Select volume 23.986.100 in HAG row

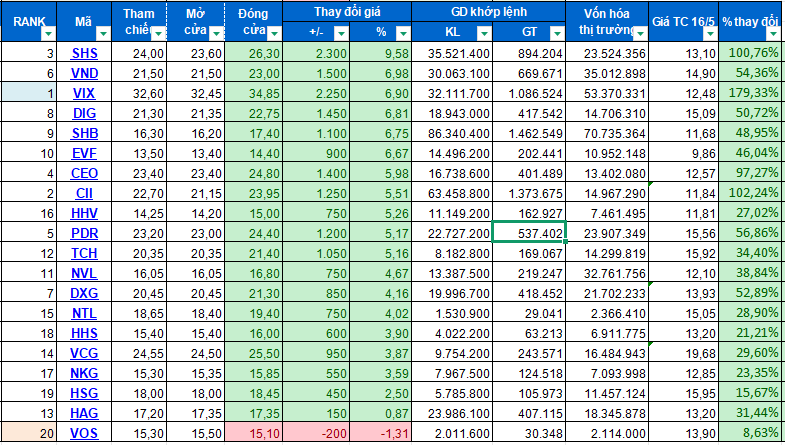pyautogui.click(x=452, y=413)
